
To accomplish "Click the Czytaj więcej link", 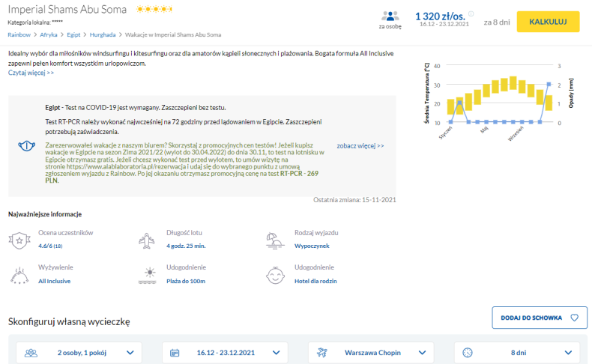I will pyautogui.click(x=31, y=73).
